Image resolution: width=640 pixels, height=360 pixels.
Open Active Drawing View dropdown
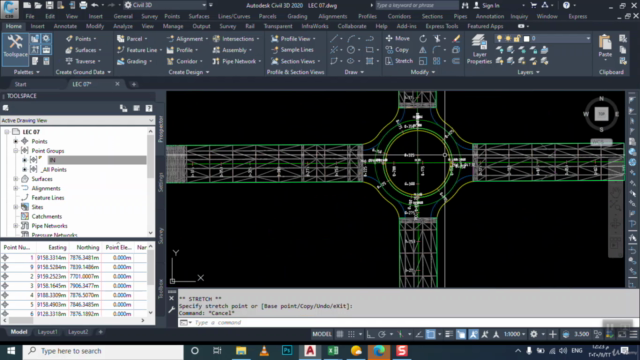coord(78,120)
